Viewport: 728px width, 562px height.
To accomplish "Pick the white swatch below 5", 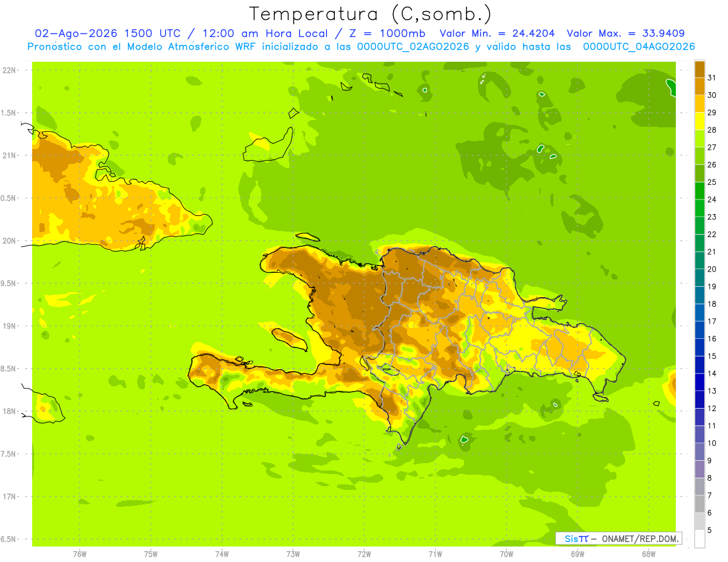I will (x=699, y=538).
